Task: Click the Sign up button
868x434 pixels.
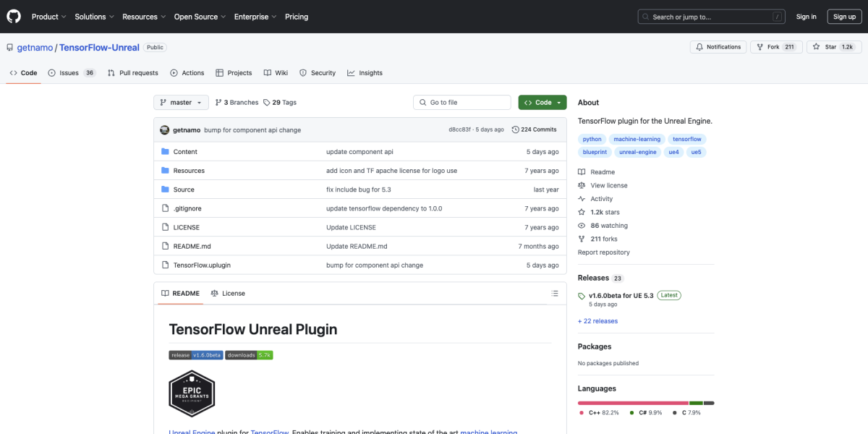Action: (844, 17)
